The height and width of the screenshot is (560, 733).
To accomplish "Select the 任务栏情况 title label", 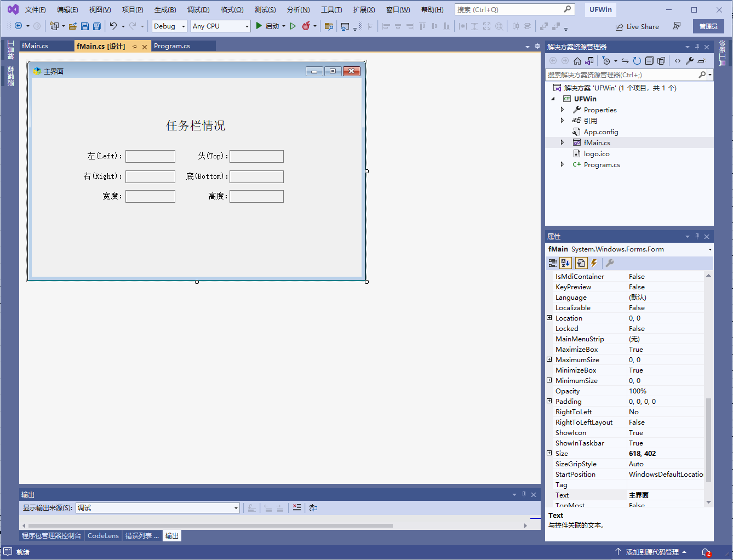I will click(x=196, y=125).
